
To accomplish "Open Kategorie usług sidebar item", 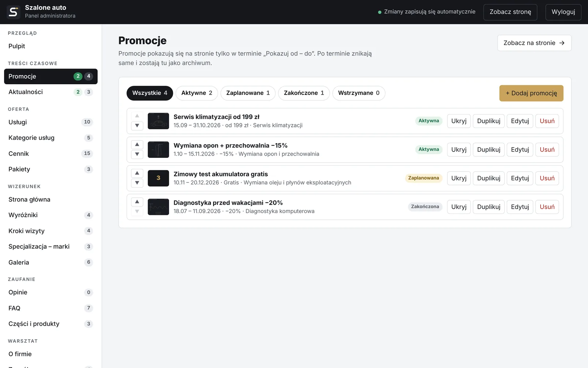I will tap(51, 138).
